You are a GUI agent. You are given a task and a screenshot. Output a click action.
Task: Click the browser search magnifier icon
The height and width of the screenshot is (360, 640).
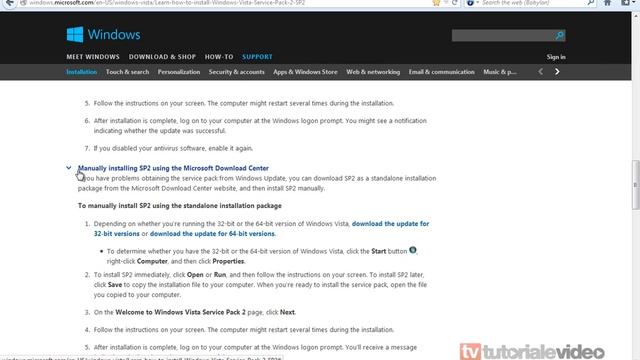pyautogui.click(x=591, y=3)
